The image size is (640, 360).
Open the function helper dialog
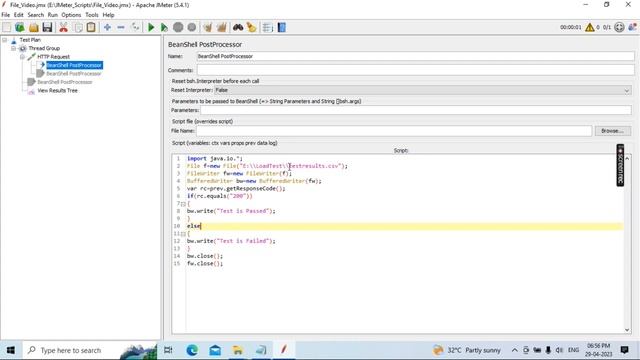click(x=267, y=27)
